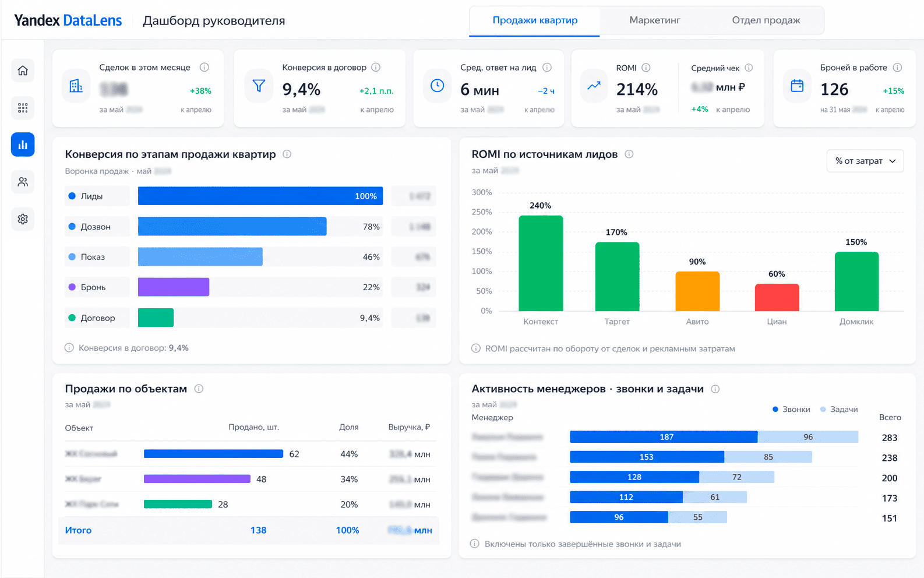This screenshot has height=578, width=924.
Task: Click info icon beside funnel footnote Конверсия в договор: 9,4%
Action: [x=69, y=348]
